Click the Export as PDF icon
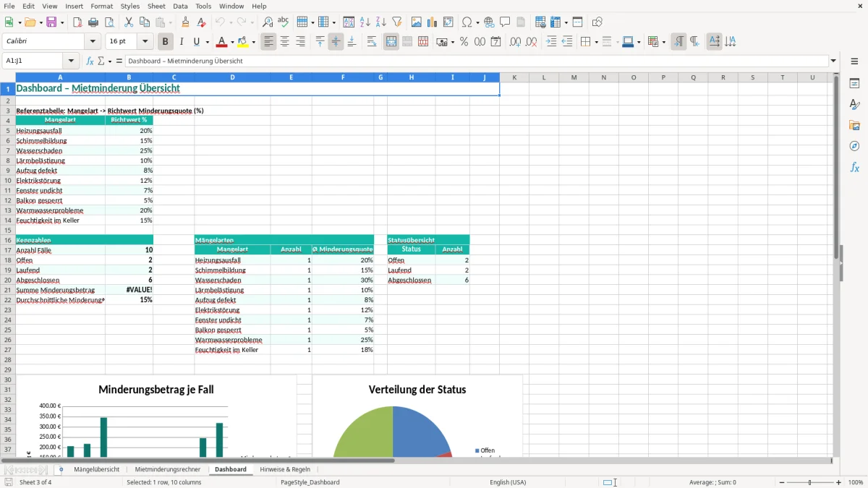 point(77,22)
